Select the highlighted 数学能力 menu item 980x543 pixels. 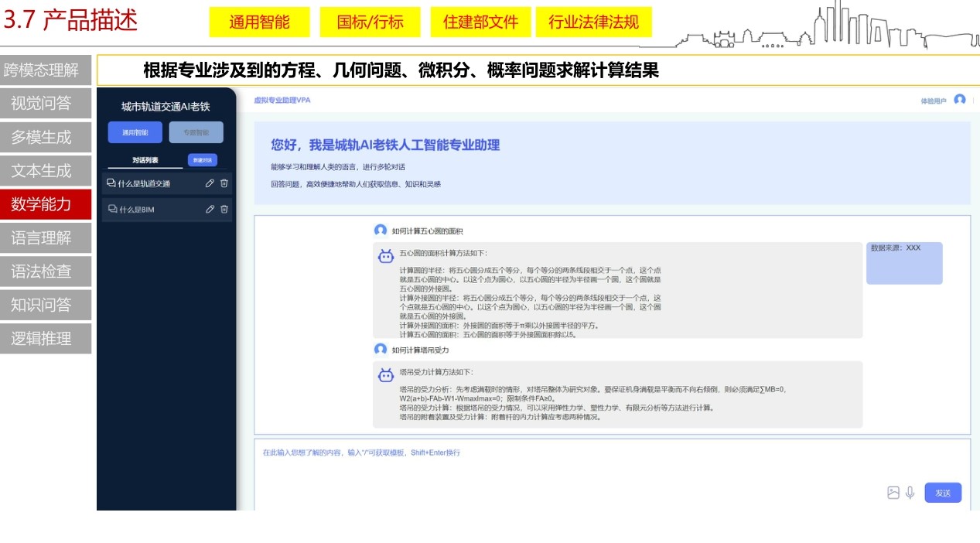coord(46,204)
